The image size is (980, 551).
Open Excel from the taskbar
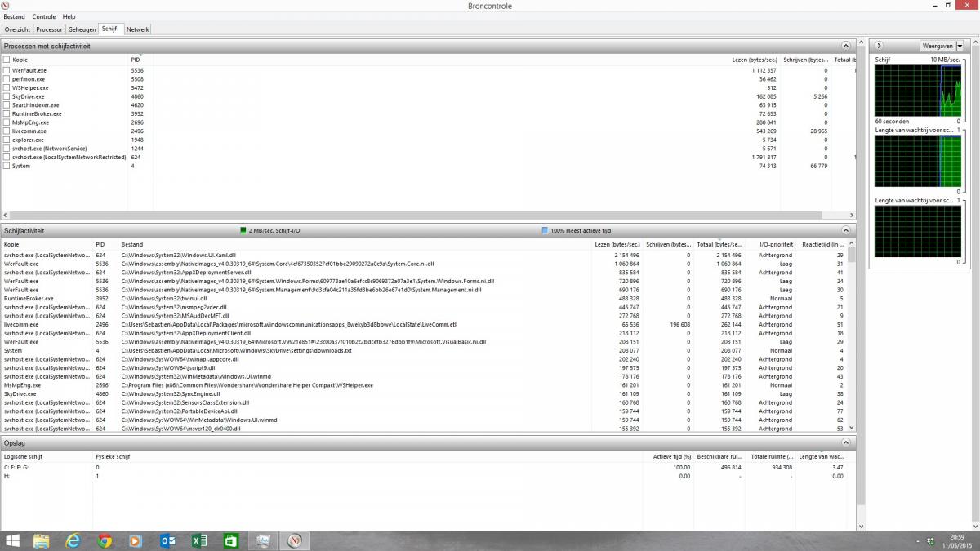(x=199, y=540)
